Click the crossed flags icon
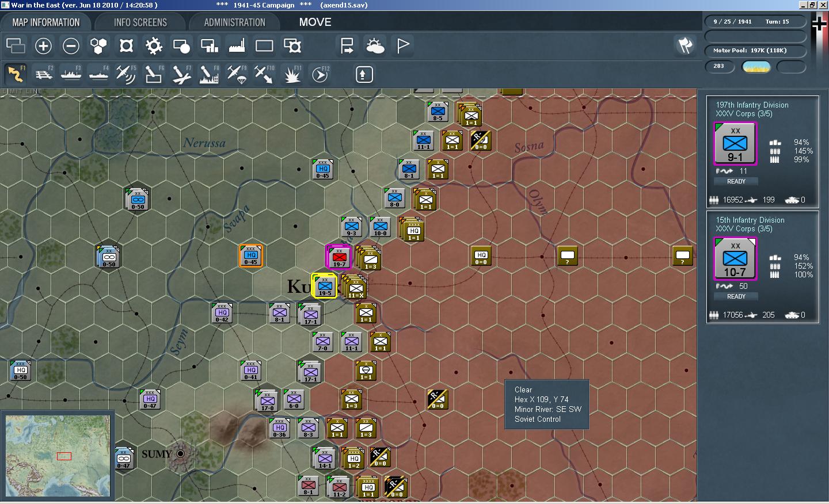The width and height of the screenshot is (829, 504). [x=685, y=45]
